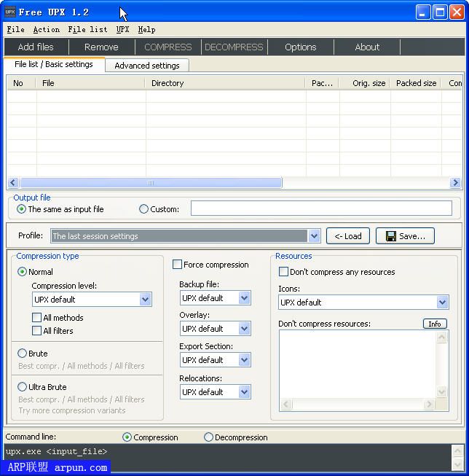The width and height of the screenshot is (469, 476).
Task: Click the command line output text box
Action: (227, 458)
